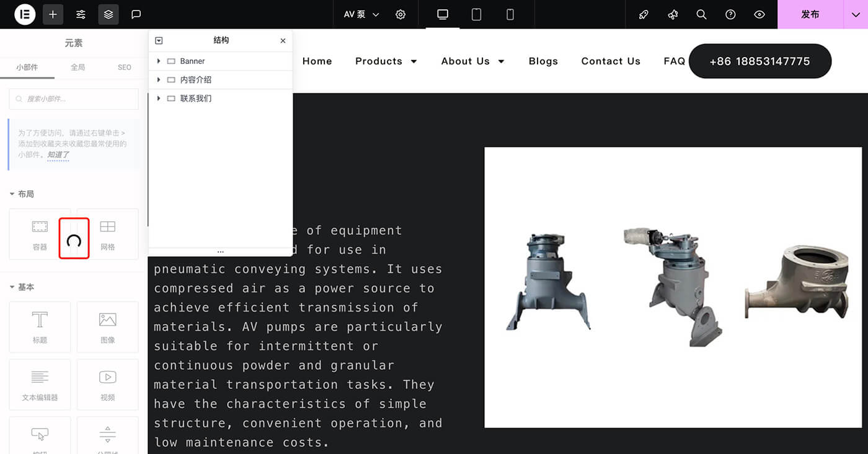Image resolution: width=868 pixels, height=454 pixels.
Task: Open the Home menu link
Action: (x=317, y=61)
